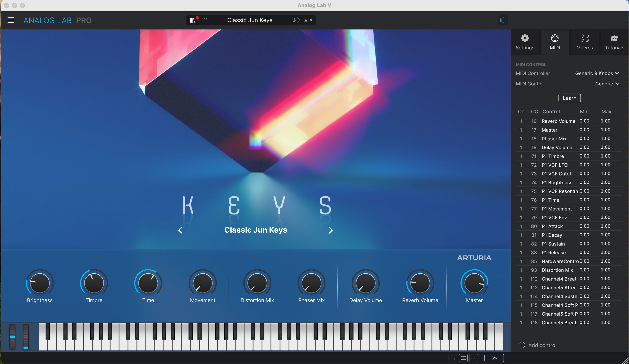
Task: Open the undo history list icon
Action: click(463, 358)
